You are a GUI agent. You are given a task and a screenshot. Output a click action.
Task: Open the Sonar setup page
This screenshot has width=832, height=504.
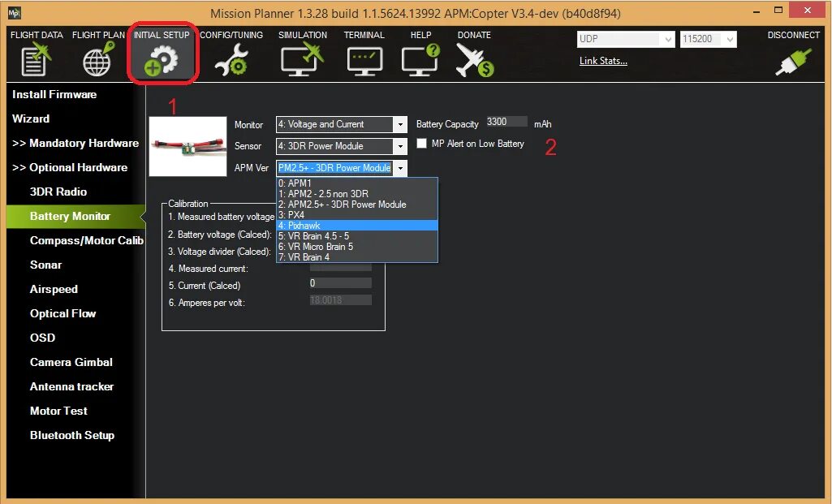tap(45, 265)
